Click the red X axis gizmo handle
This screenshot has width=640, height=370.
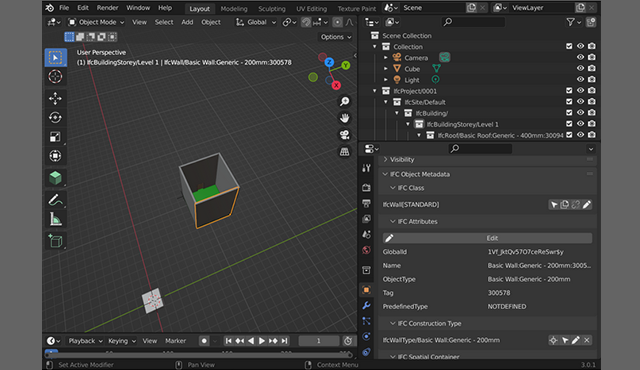(336, 85)
